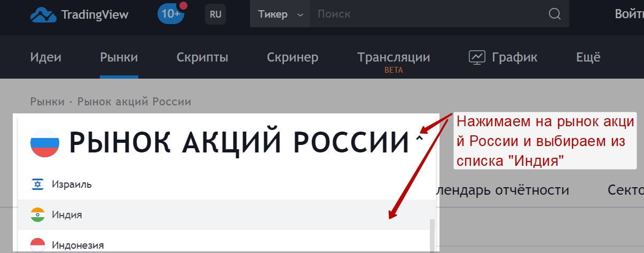644x253 pixels.
Task: Open the Идеи menu item
Action: (x=45, y=57)
